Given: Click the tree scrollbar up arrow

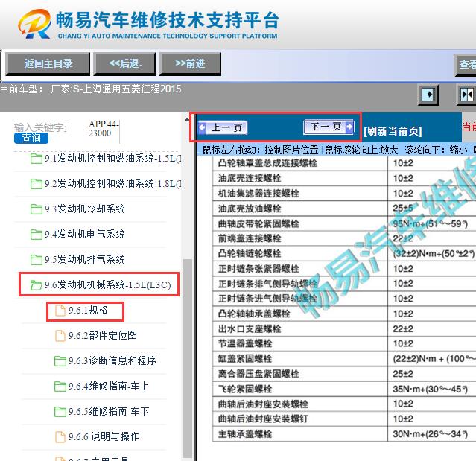Looking at the screenshot, I should point(187,120).
